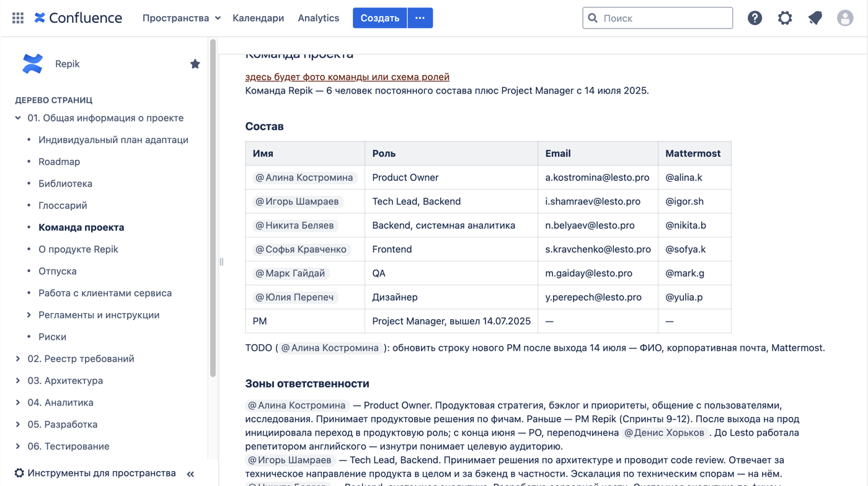This screenshot has height=486, width=868.
Task: Expand the 'Регламенты и инструкции' tree node
Action: (x=29, y=315)
